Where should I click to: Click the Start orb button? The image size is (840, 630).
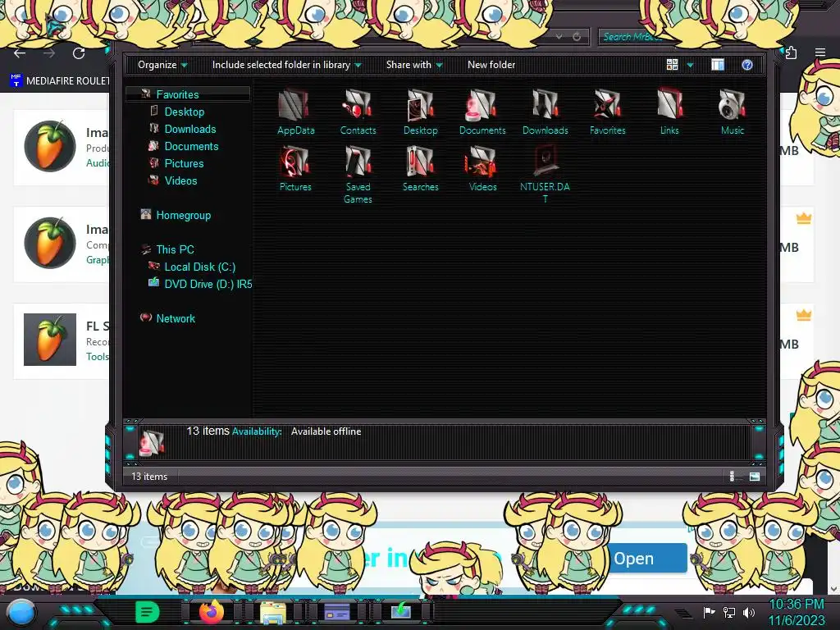coord(22,613)
